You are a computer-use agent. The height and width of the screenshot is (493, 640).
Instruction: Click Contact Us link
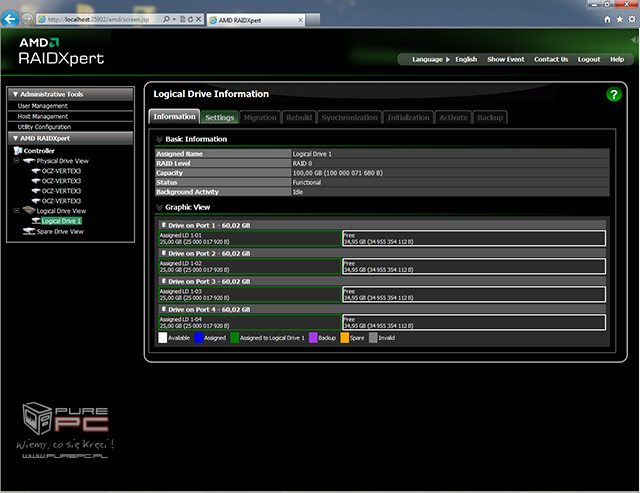coord(551,60)
